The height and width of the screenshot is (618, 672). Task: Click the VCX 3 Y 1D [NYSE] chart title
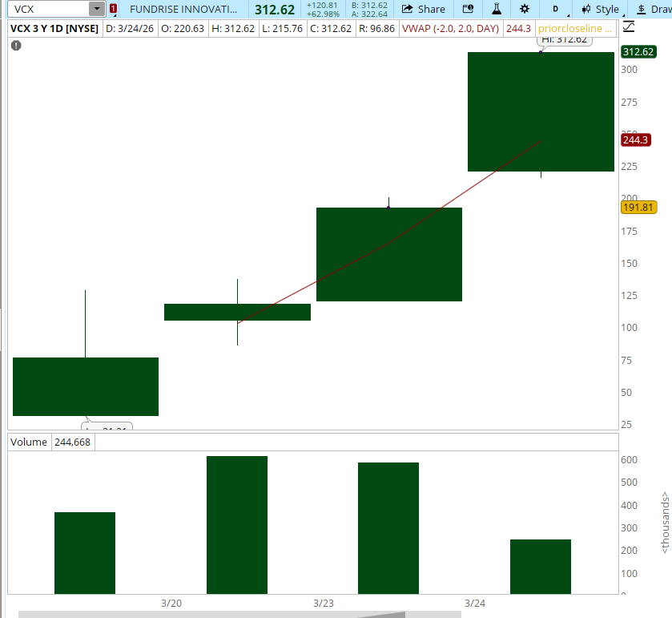coord(54,29)
